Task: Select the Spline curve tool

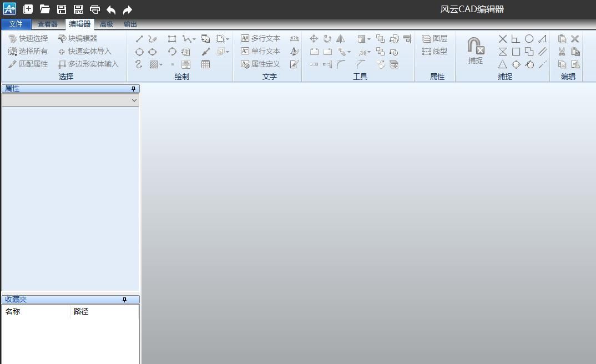Action: (x=139, y=64)
